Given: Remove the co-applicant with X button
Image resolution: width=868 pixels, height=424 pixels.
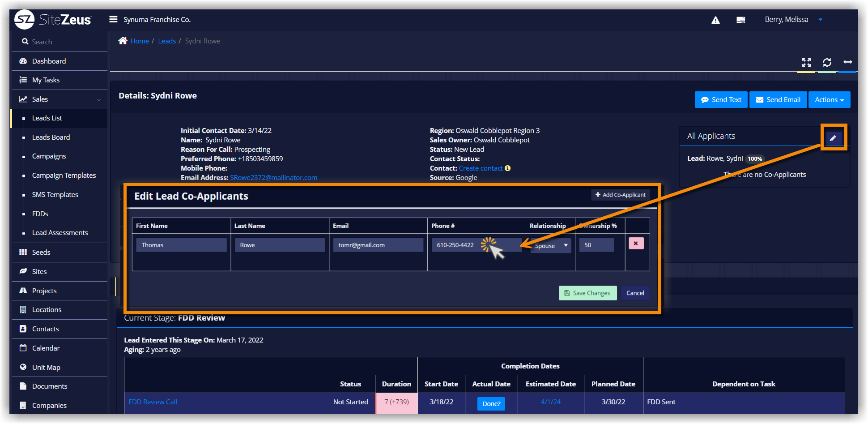Looking at the screenshot, I should (x=636, y=244).
